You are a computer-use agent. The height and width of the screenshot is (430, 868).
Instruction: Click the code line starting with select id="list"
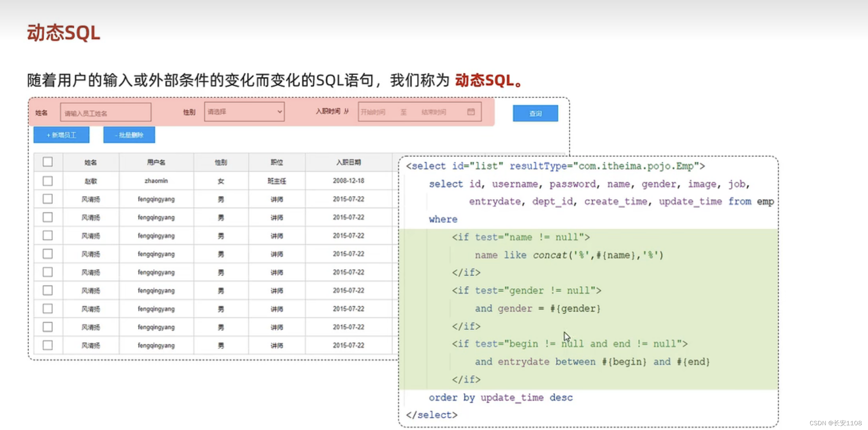pos(555,166)
